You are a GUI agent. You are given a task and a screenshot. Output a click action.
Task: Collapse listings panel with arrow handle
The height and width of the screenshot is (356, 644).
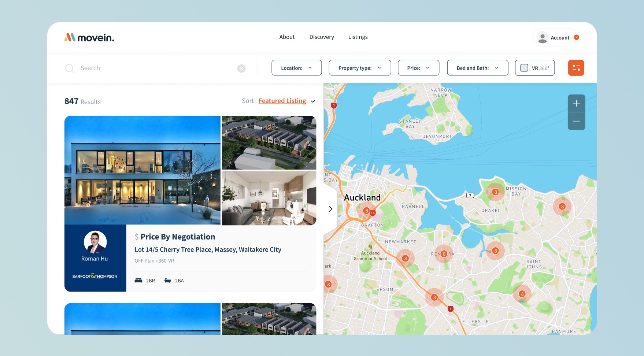330,209
